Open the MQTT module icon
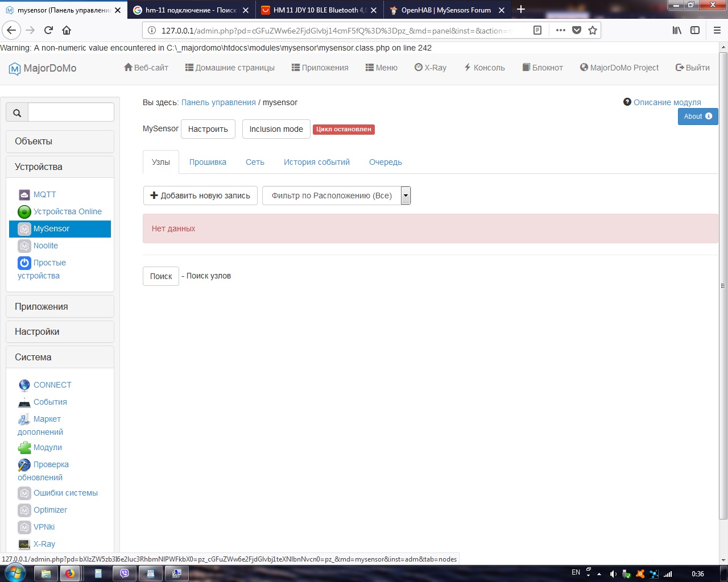Viewport: 728px width, 582px height. pos(24,194)
